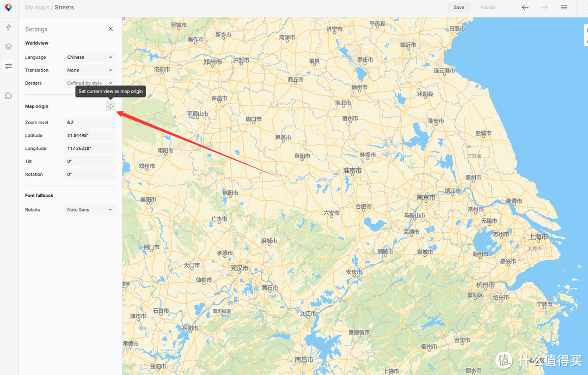Go to My maps breadcrumb
Viewport: 588px width, 375px height.
[x=37, y=7]
